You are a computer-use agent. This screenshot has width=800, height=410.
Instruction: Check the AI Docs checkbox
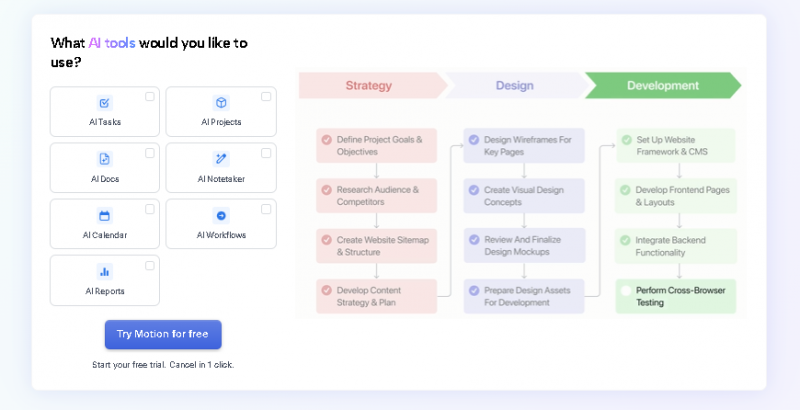tap(150, 153)
